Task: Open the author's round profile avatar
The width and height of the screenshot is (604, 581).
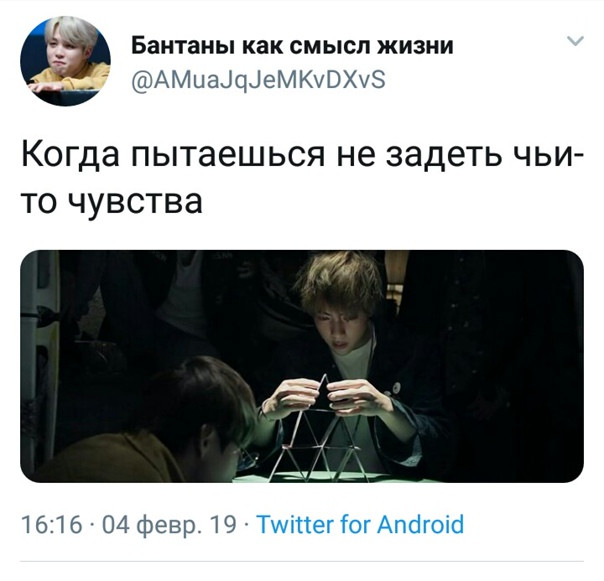Action: pyautogui.click(x=65, y=61)
